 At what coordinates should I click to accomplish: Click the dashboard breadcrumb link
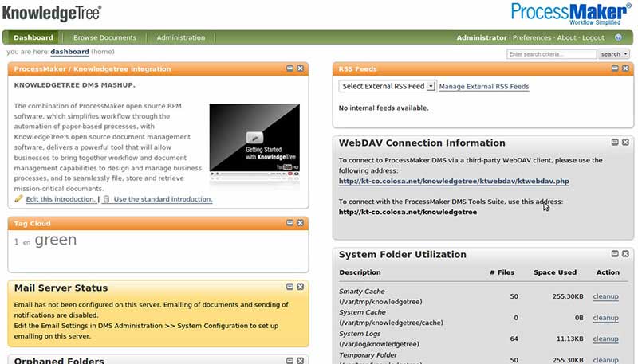(69, 52)
